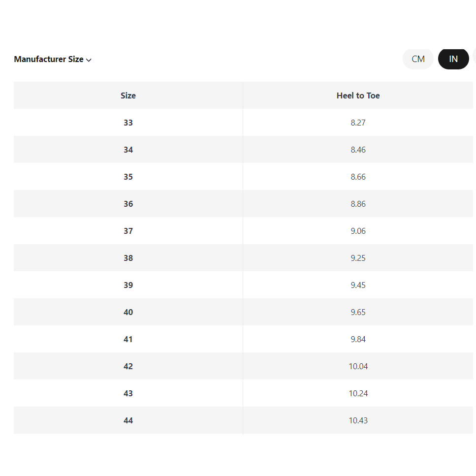Screen dimensions: 476x476
Task: Select size 38 in the chart
Action: 128,258
